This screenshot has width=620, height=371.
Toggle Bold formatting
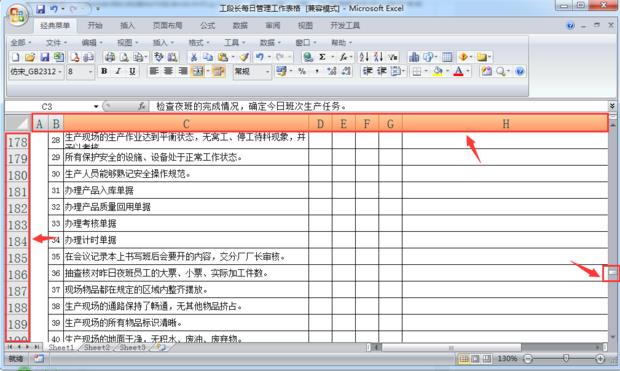[x=104, y=72]
